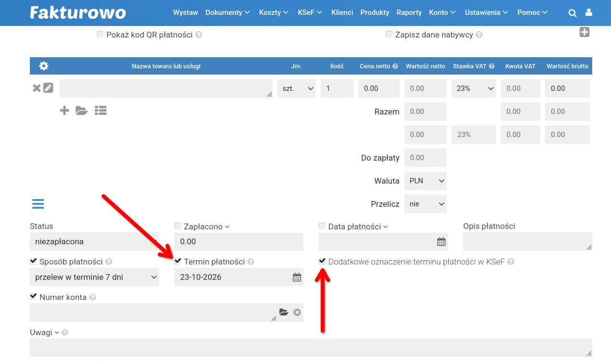
Task: Open the table settings gear icon
Action: 44,66
